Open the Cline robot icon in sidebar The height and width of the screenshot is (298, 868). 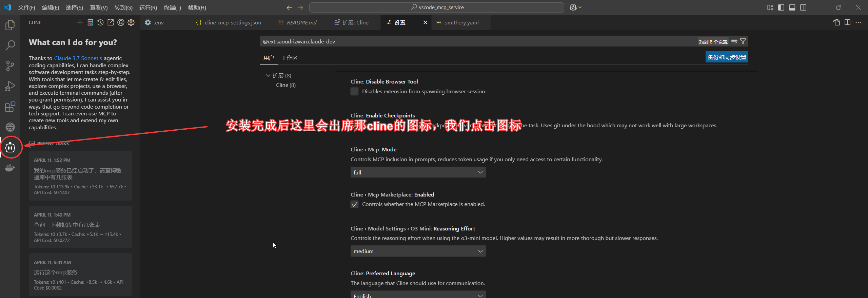click(10, 148)
